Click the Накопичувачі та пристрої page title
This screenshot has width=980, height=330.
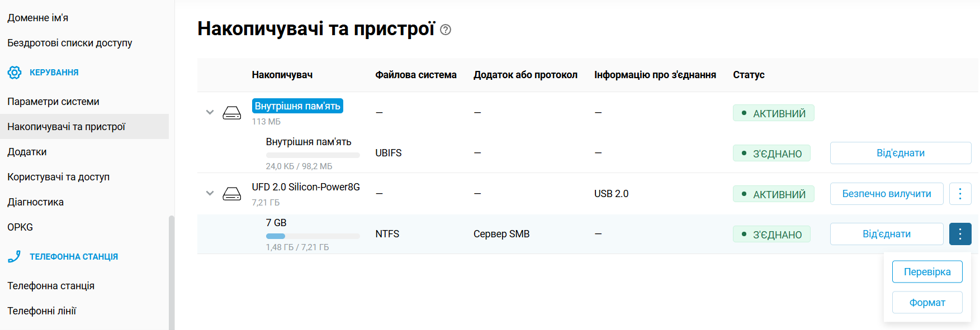click(316, 28)
